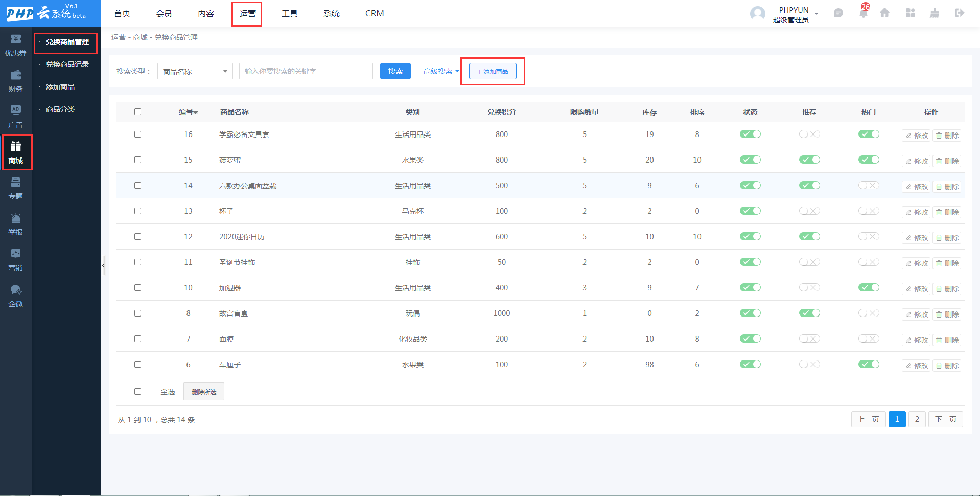Click 运营 in the breadcrumb

point(118,37)
